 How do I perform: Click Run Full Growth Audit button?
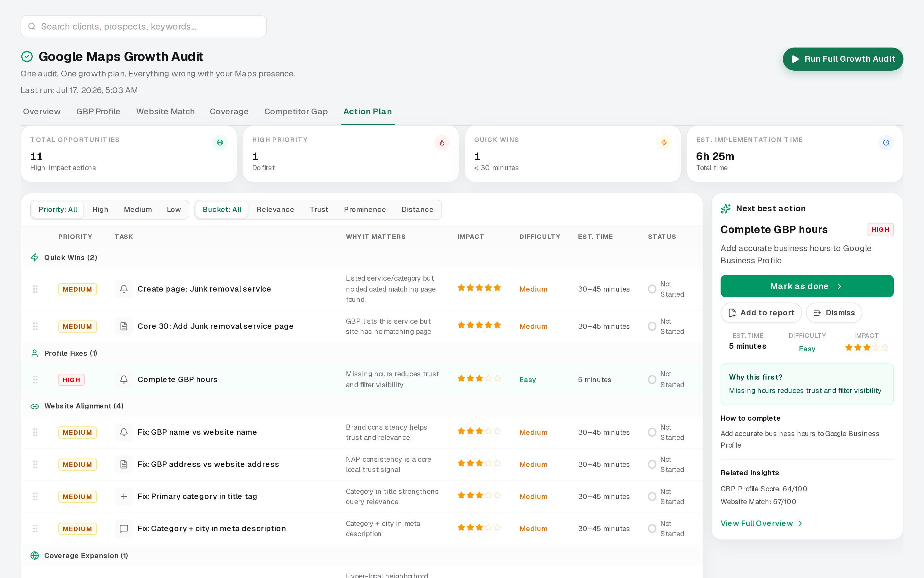(x=843, y=59)
